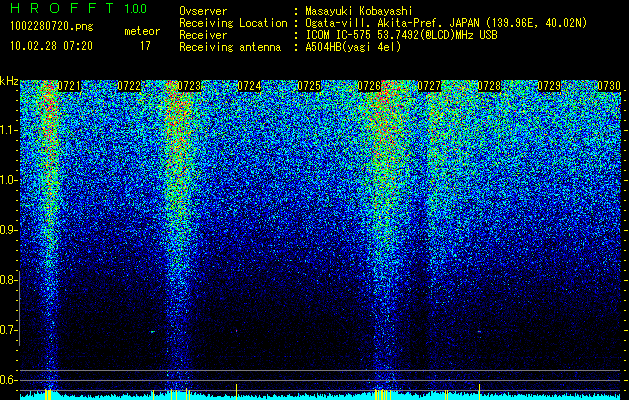Viewport: 629px width, 400px height.
Task: Select the 1.0 frequency axis label
Action: [8, 180]
